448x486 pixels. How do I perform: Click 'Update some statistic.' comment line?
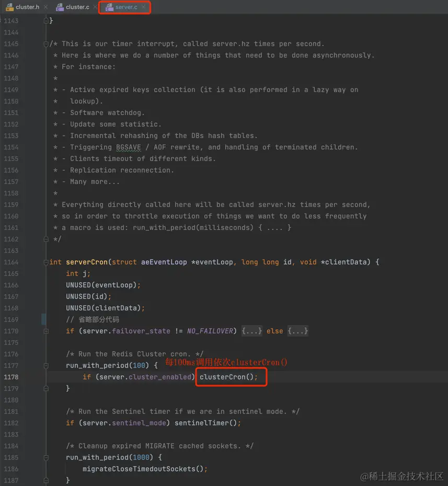(x=116, y=124)
